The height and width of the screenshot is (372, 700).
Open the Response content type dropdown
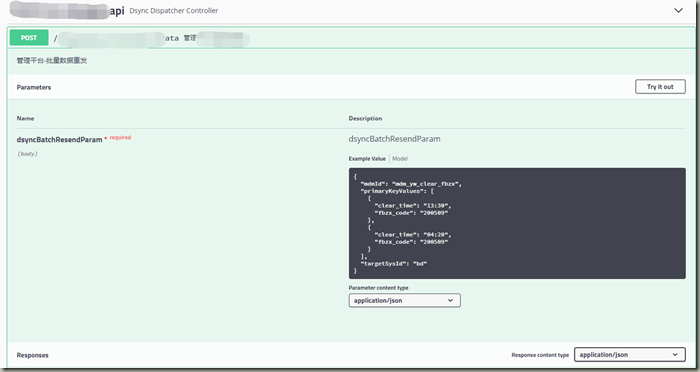630,355
